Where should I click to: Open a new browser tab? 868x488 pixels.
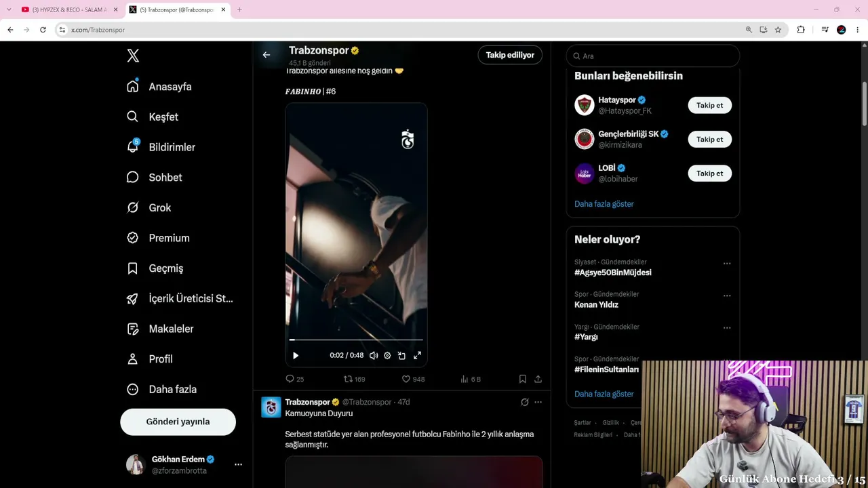(239, 9)
